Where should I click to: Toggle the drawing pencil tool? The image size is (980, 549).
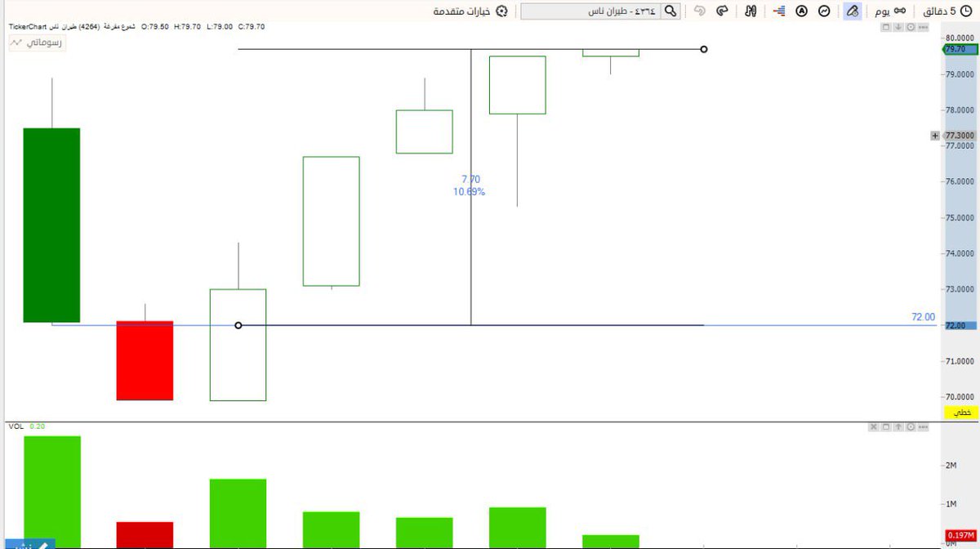852,11
